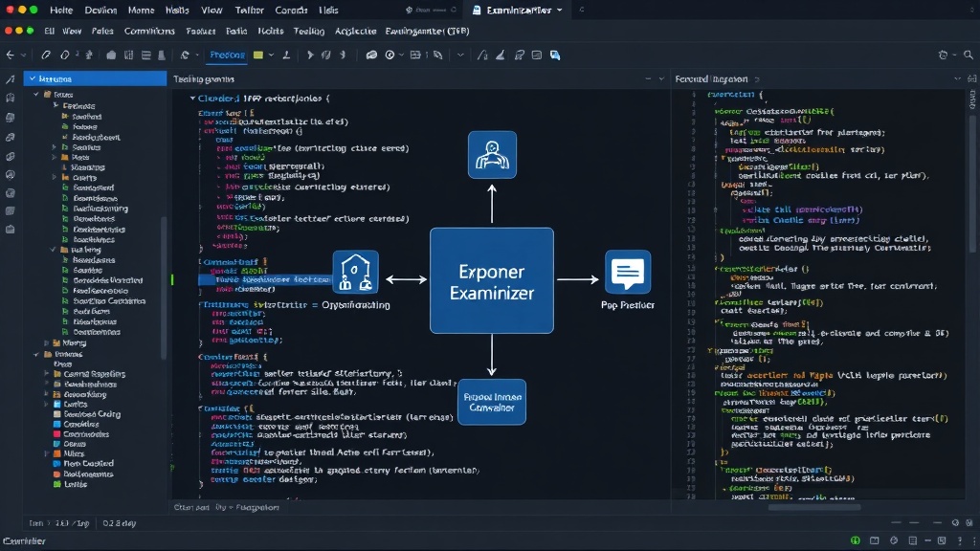Open the dropdown arrow on the title tab

559,10
